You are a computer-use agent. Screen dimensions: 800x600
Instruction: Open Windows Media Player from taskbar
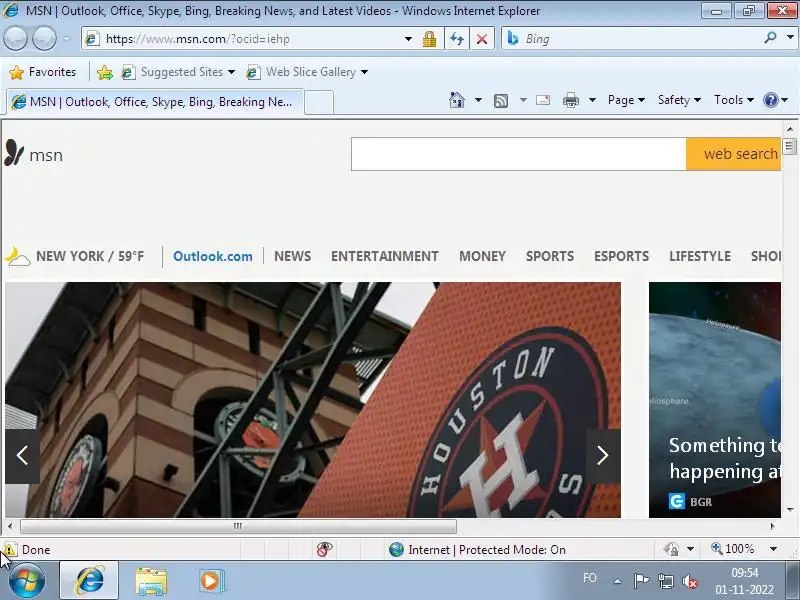(210, 581)
